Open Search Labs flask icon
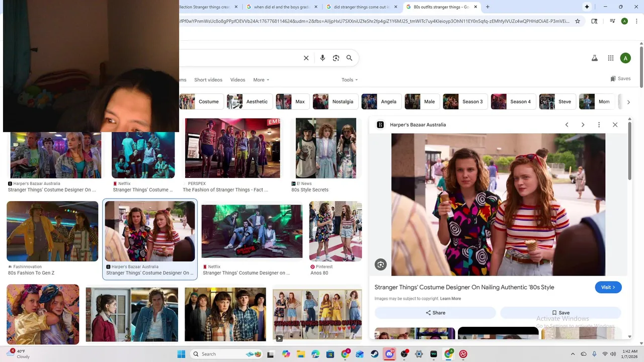The width and height of the screenshot is (644, 362). 595,58
